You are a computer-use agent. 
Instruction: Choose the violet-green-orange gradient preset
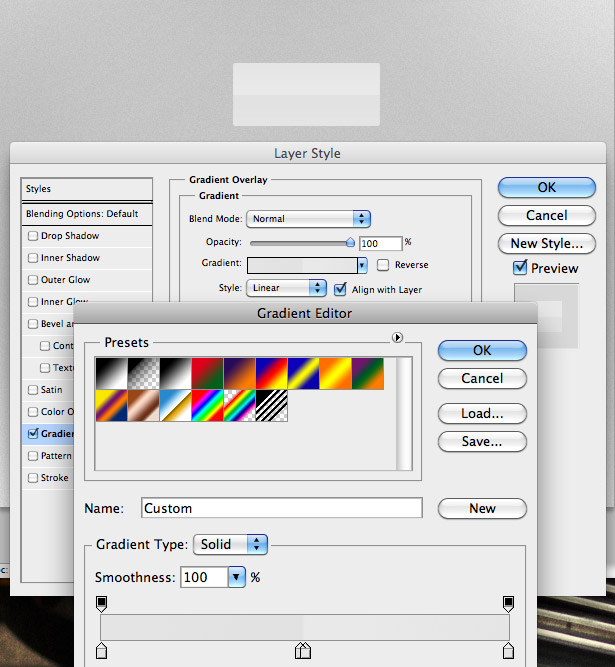367,373
